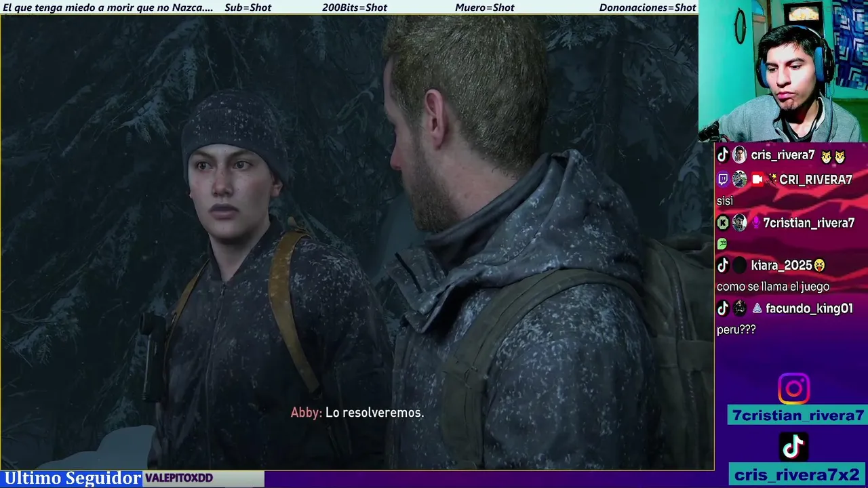Screen dimensions: 868x488
Task: Click the username 7cristian_rivera7 in chat
Action: point(809,223)
